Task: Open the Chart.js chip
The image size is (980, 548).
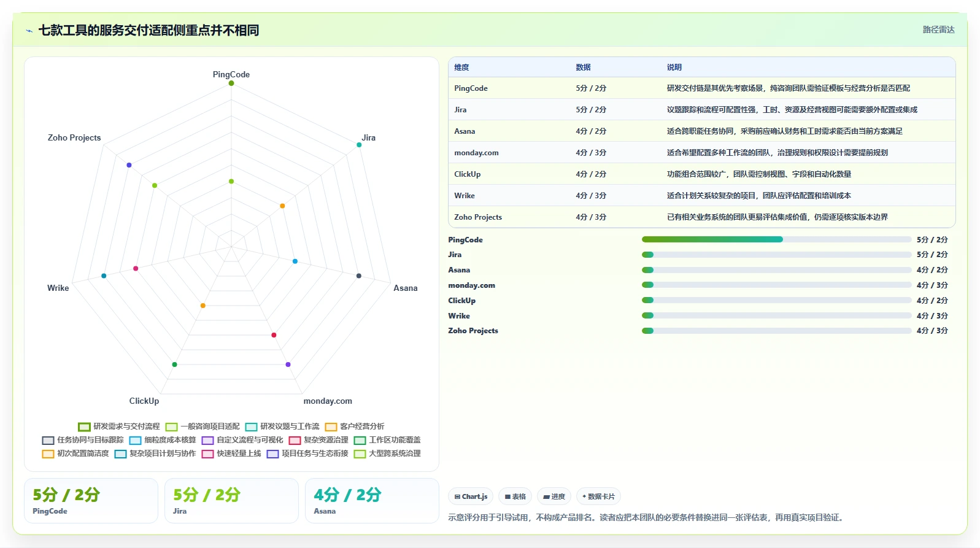Action: [471, 496]
